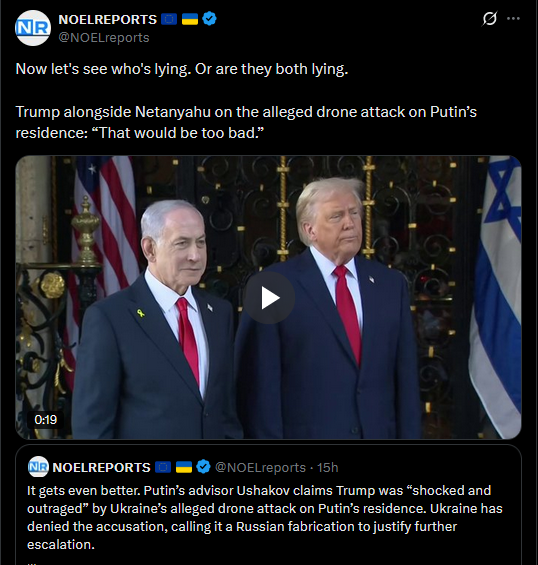This screenshot has height=565, width=538.
Task: Click the quoted NOELREPORTS display name
Action: pos(101,467)
